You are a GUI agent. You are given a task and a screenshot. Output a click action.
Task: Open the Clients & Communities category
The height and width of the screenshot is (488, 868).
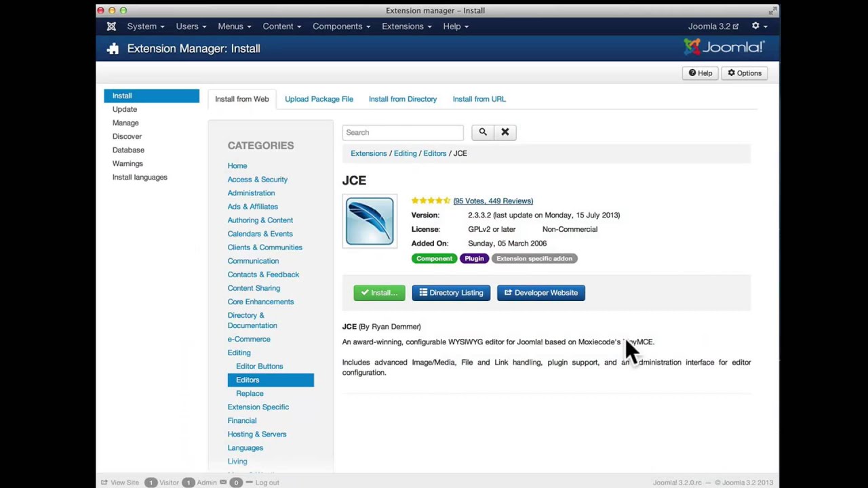[x=265, y=247]
